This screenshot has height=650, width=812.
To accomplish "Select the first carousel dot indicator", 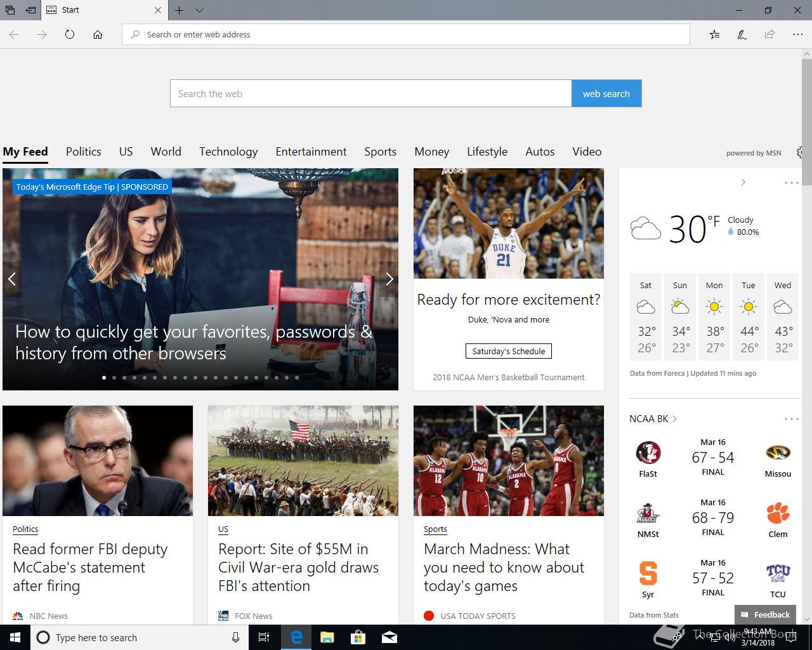I will (104, 378).
